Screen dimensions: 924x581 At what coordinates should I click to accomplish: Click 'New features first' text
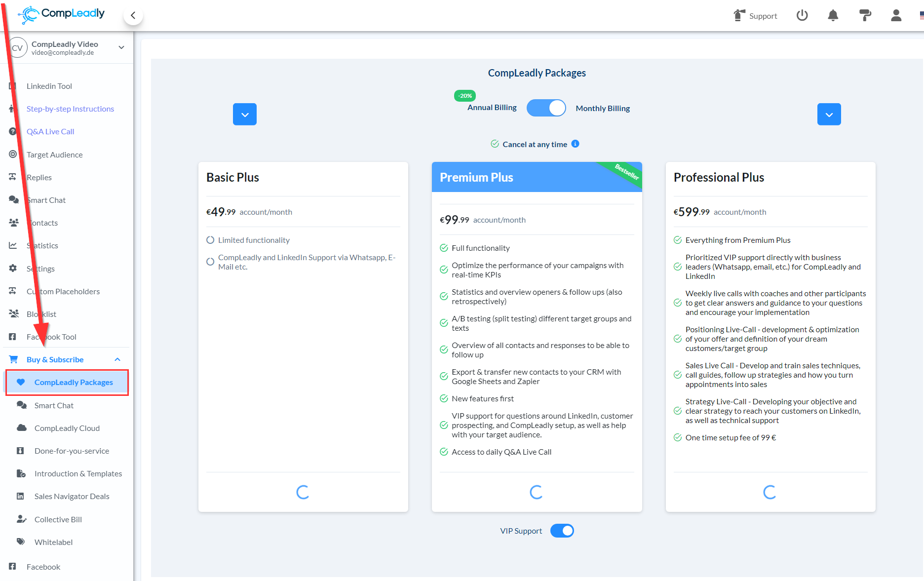pyautogui.click(x=483, y=398)
